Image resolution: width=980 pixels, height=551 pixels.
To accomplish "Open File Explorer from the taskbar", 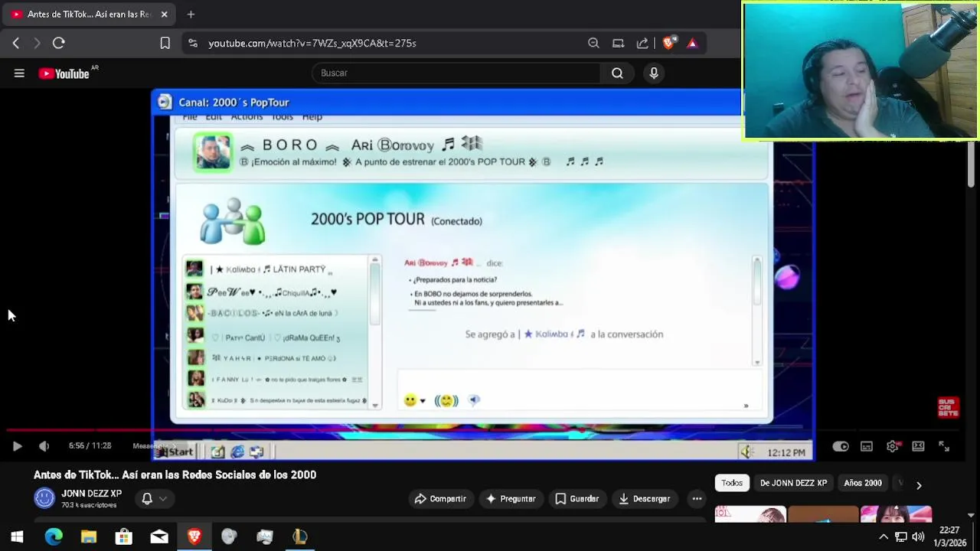I will pyautogui.click(x=89, y=537).
